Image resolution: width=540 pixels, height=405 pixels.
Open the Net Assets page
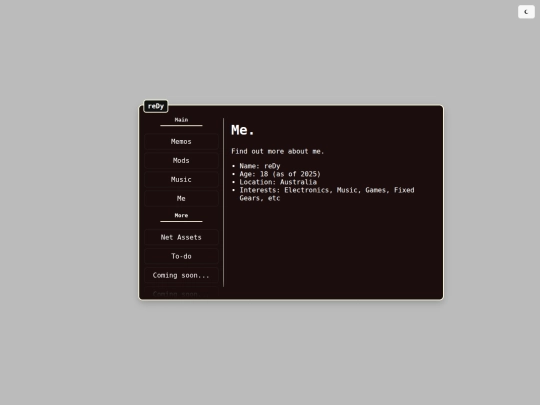pos(181,237)
